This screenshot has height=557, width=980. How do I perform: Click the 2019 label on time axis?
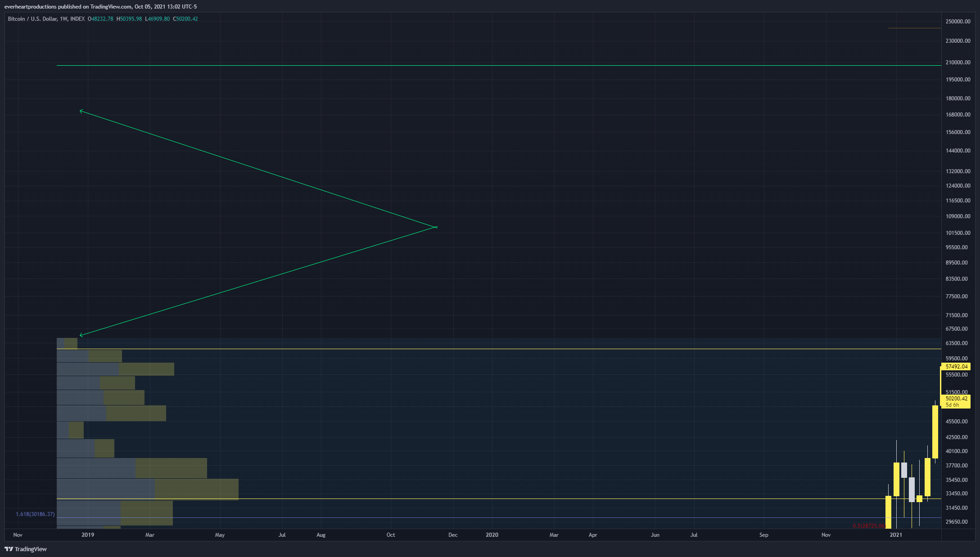pos(88,535)
